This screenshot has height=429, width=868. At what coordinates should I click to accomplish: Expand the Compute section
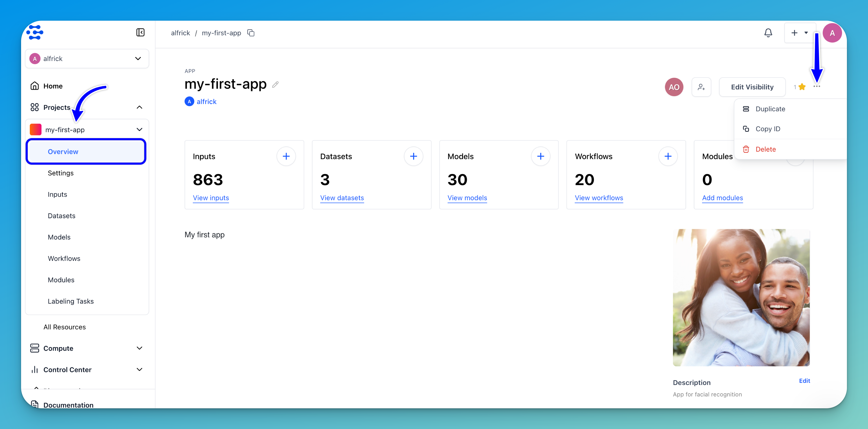139,348
